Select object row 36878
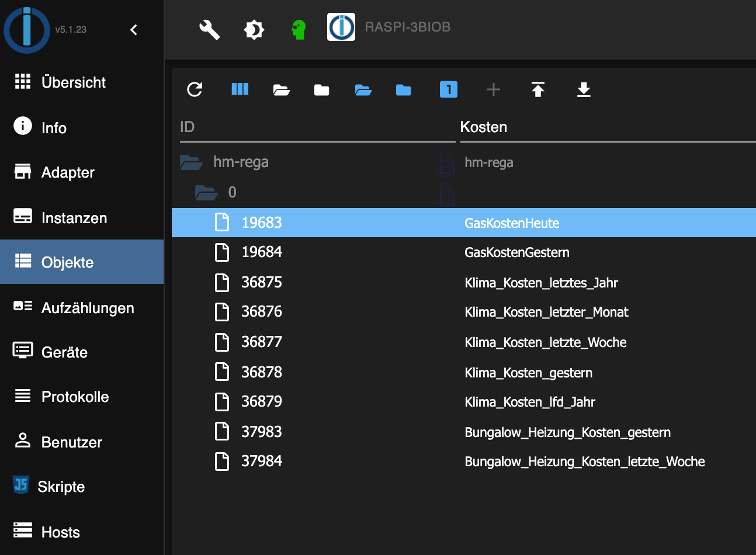Screen dimensions: 756x555 tap(464, 373)
